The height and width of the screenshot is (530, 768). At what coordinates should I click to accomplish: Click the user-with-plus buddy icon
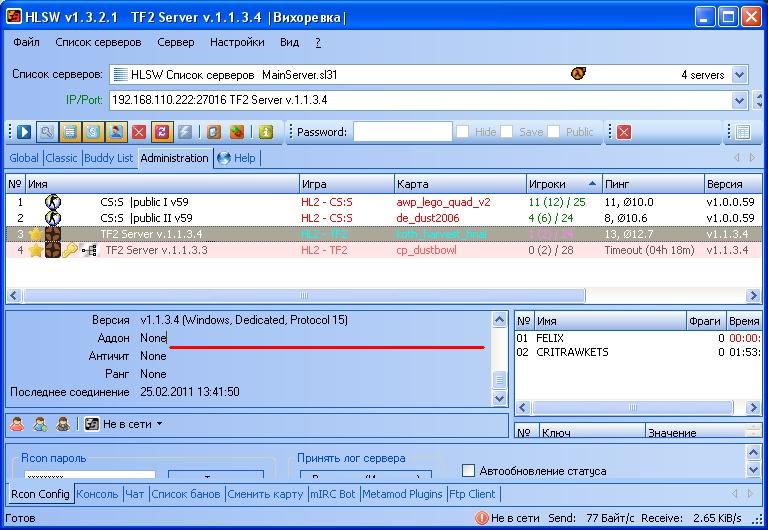tap(40, 424)
